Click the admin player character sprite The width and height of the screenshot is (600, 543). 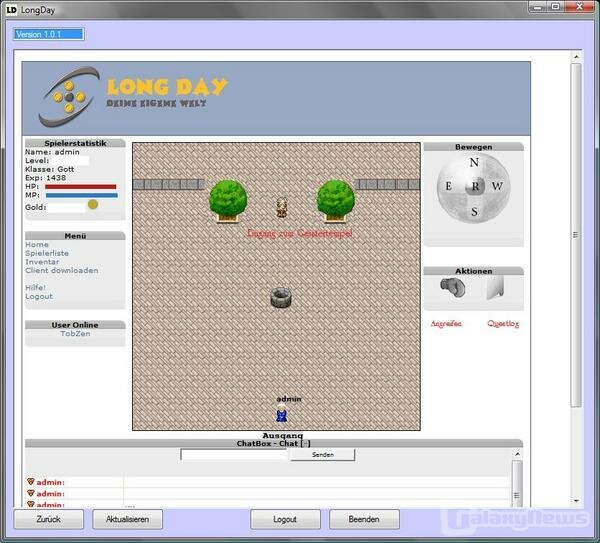282,414
